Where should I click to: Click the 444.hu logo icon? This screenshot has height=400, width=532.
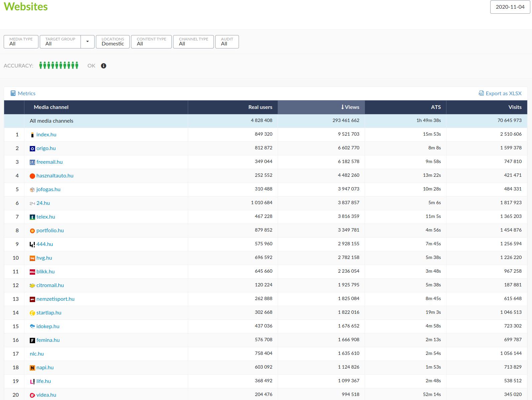[x=32, y=245]
